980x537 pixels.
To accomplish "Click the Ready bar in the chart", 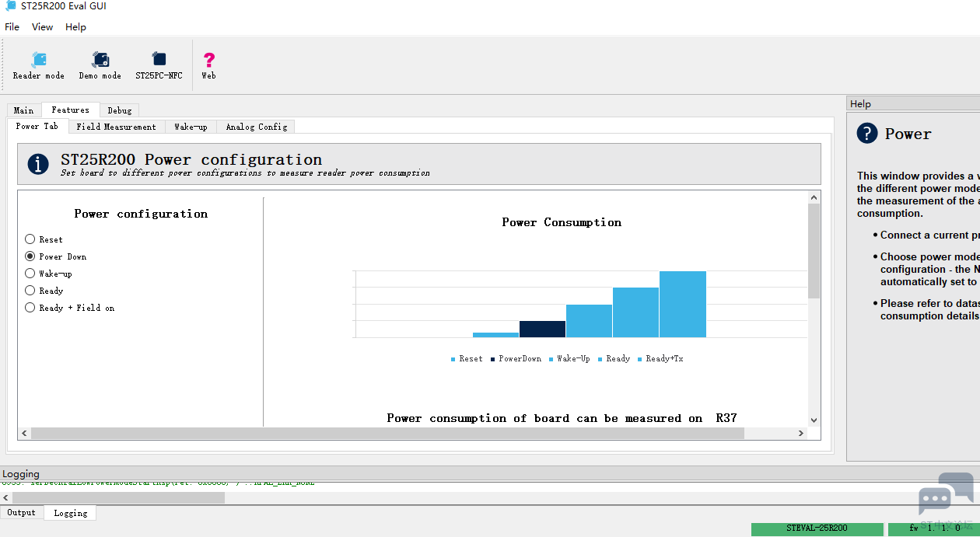I will coord(635,312).
